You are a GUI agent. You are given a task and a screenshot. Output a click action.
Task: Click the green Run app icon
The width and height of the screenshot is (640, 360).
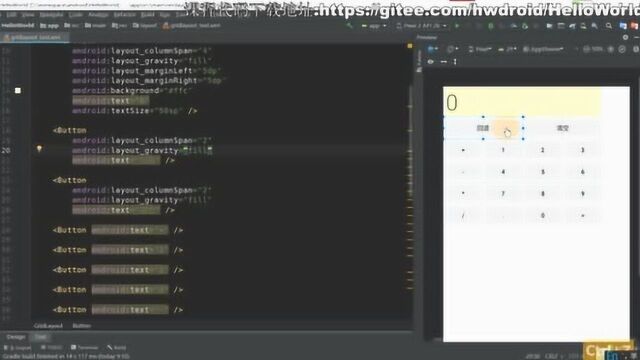pos(457,26)
